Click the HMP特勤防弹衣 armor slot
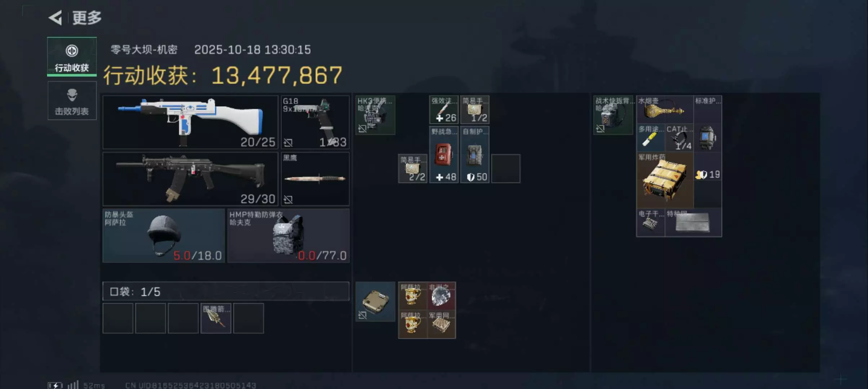The height and width of the screenshot is (389, 868). (288, 236)
